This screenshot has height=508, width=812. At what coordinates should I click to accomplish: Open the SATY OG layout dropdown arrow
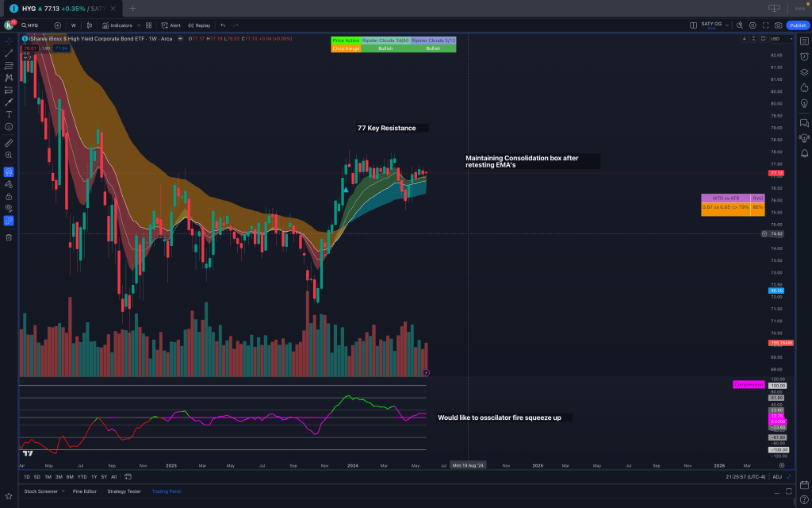728,25
